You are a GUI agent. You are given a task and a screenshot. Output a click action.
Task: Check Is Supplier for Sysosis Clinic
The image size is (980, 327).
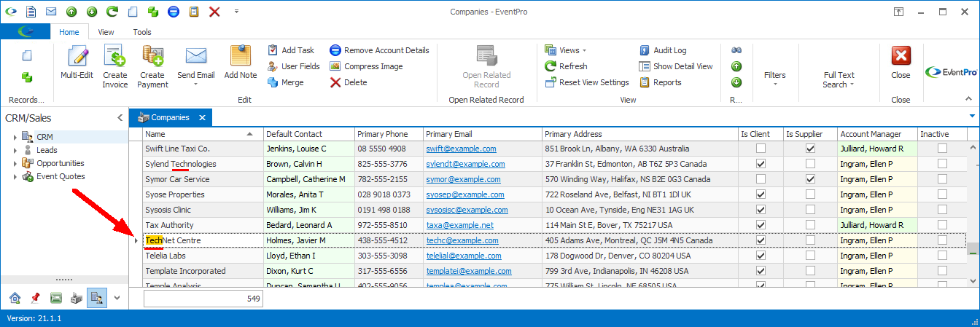pos(810,210)
